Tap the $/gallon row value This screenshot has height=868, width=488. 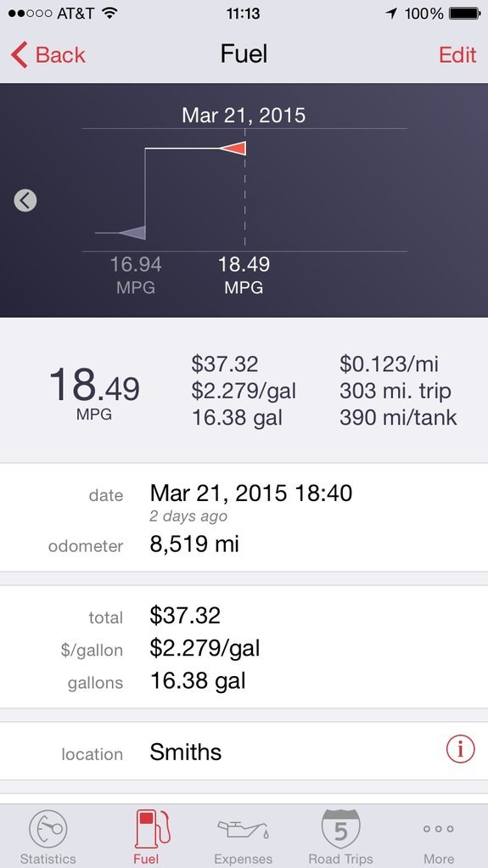tap(205, 648)
